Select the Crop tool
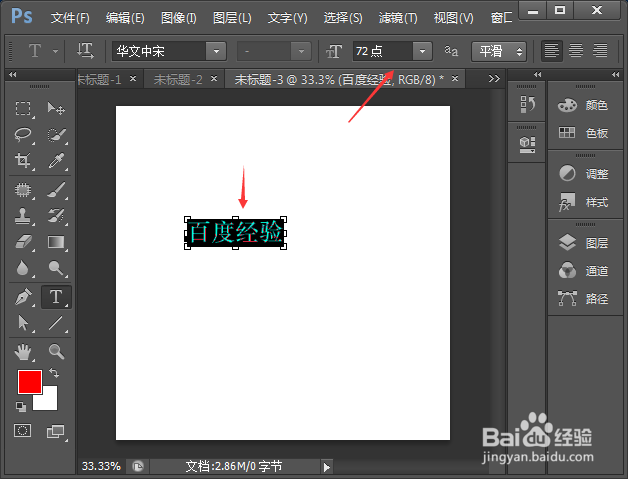This screenshot has width=628, height=479. pyautogui.click(x=23, y=161)
